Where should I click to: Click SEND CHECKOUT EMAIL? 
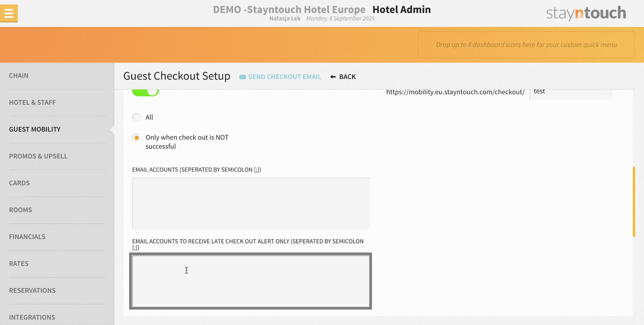point(284,77)
